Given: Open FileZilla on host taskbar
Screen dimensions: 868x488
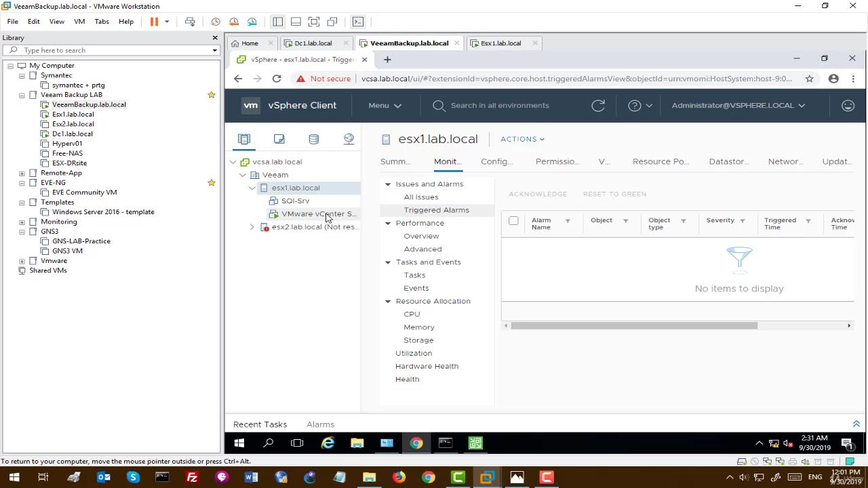Looking at the screenshot, I should click(192, 477).
